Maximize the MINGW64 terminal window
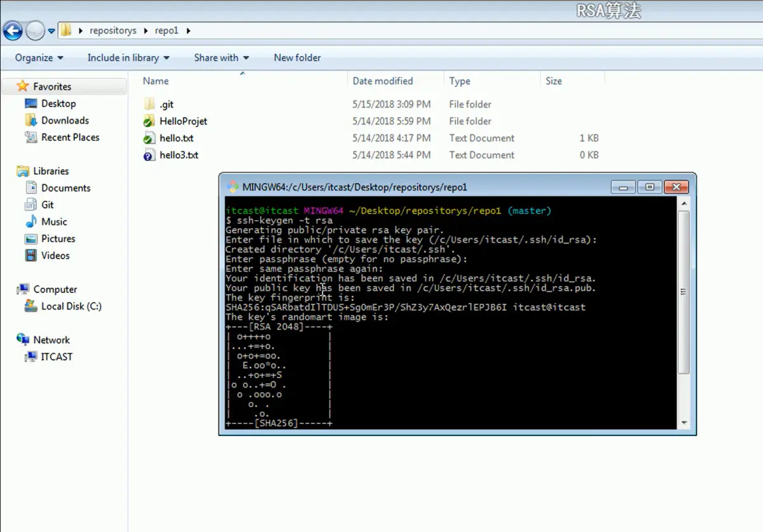 [649, 187]
